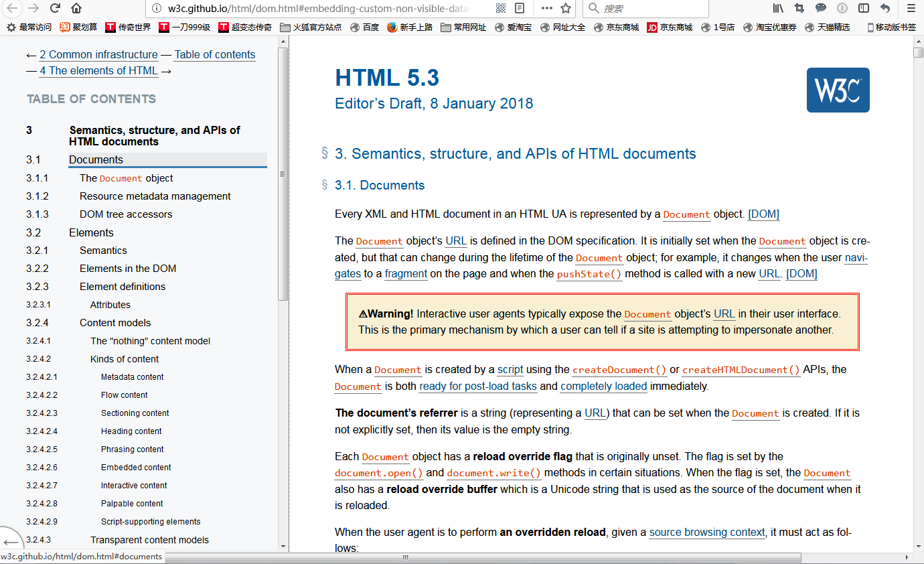
Task: Click the '[DOM]' reference after 'Document object.'
Action: [x=763, y=214]
